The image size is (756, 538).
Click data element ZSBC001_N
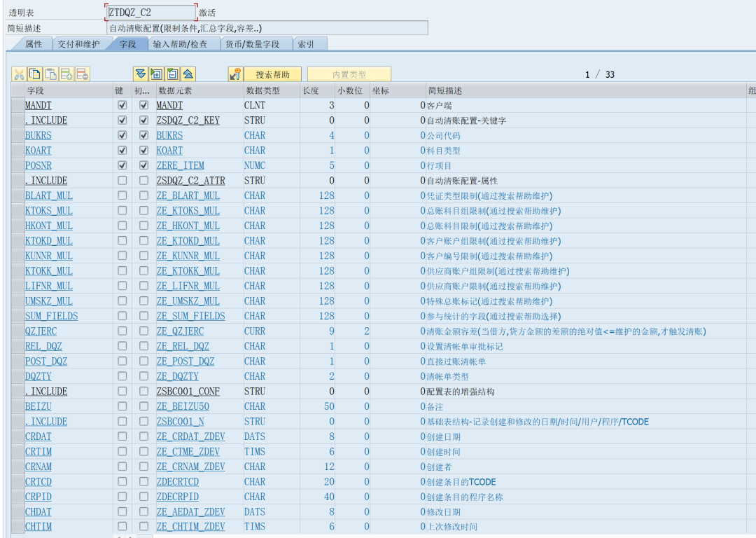(x=181, y=421)
